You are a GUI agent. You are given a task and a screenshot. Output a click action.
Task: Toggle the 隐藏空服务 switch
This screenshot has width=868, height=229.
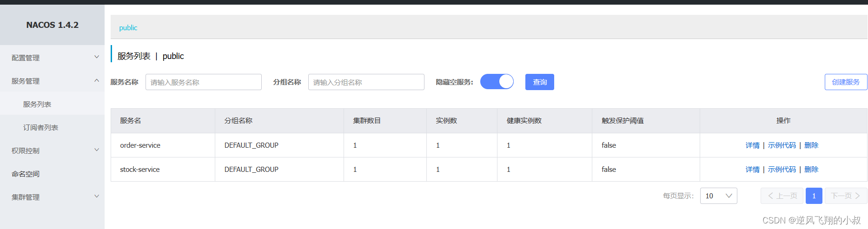coord(497,82)
